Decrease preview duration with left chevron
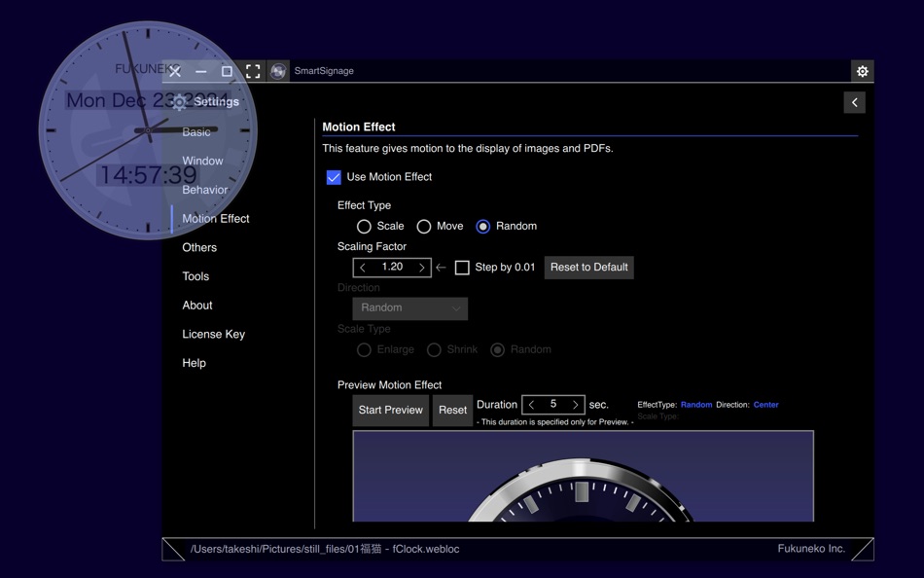The image size is (924, 578). pyautogui.click(x=531, y=405)
